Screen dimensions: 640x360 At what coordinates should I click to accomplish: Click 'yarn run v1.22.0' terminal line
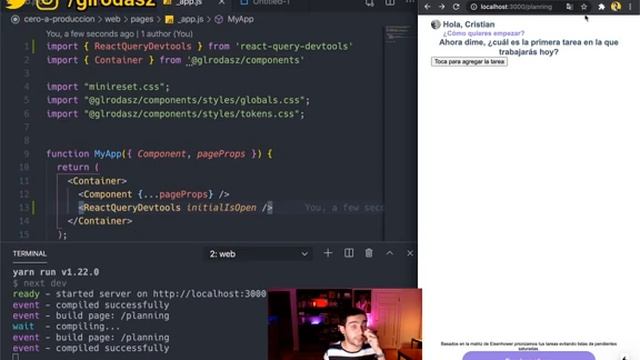(x=56, y=272)
